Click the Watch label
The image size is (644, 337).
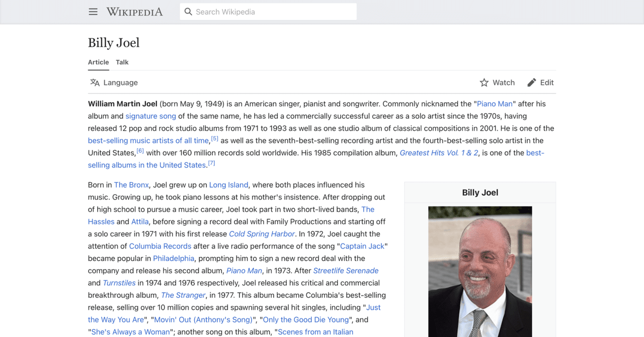504,82
